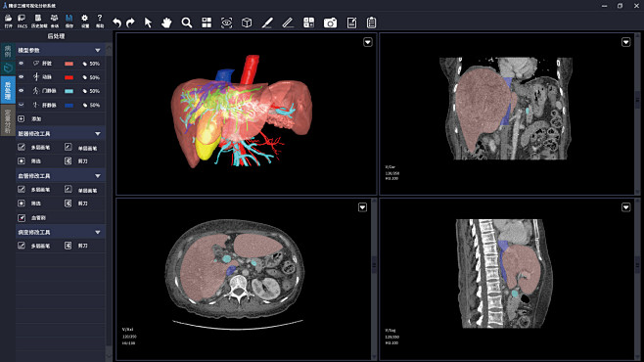644x362 pixels.
Task: Switch to the cases (病例) side tab
Action: pyautogui.click(x=8, y=51)
